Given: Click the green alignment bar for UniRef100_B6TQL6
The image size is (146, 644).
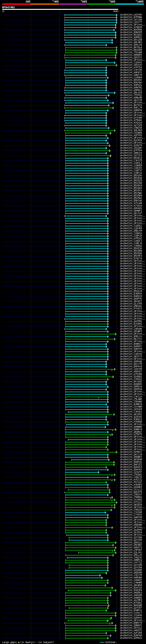Looking at the screenshot, I should coord(91,48).
